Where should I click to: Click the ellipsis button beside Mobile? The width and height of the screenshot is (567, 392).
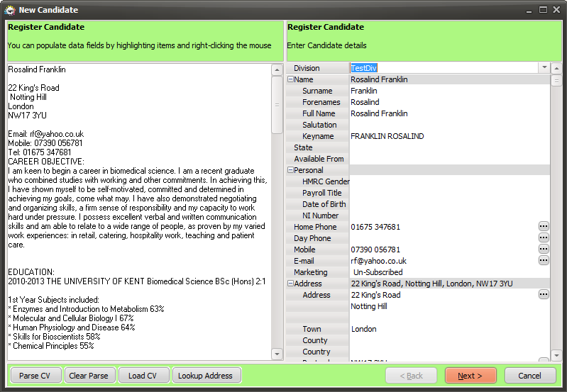click(x=544, y=250)
